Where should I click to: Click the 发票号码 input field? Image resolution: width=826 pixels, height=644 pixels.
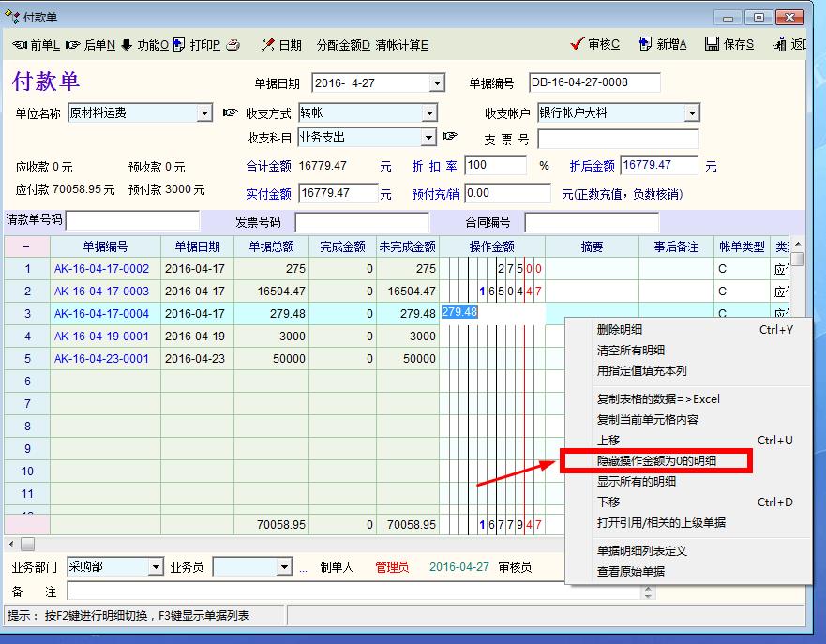coord(362,222)
